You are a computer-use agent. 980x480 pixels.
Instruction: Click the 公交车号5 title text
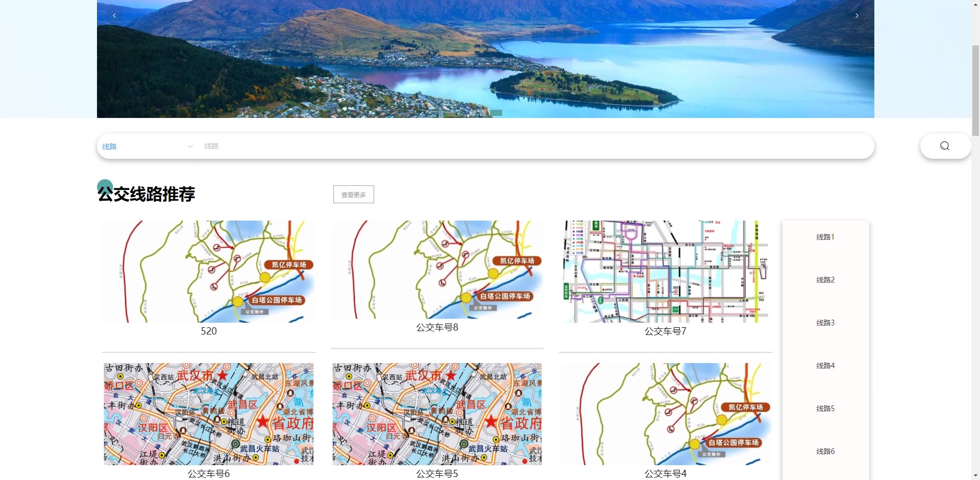coord(437,474)
